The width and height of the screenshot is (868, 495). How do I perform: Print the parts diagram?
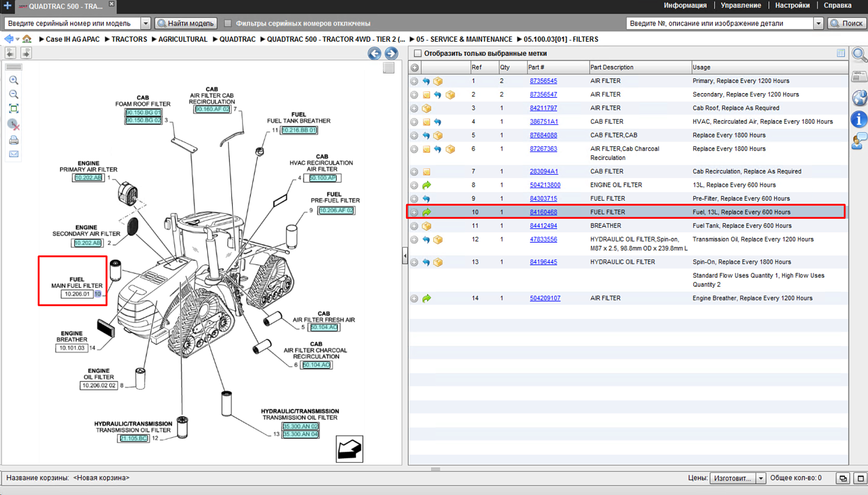tap(13, 140)
